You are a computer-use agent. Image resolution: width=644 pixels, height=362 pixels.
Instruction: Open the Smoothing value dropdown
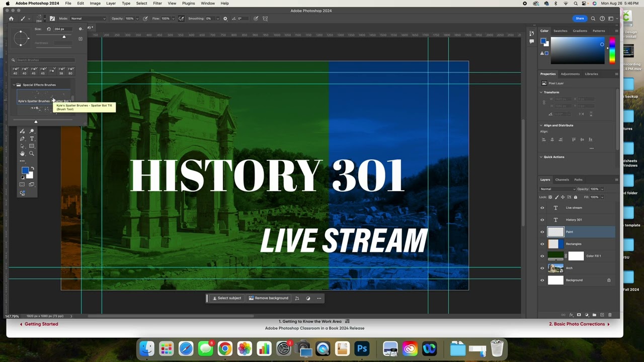(217, 19)
